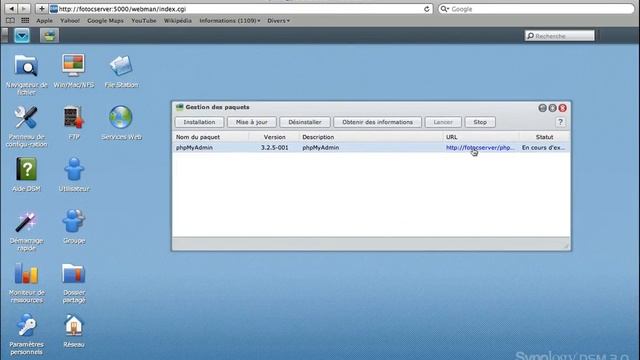This screenshot has height=360, width=640.
Task: Click En cours d'ex... status cell
Action: coord(543,148)
